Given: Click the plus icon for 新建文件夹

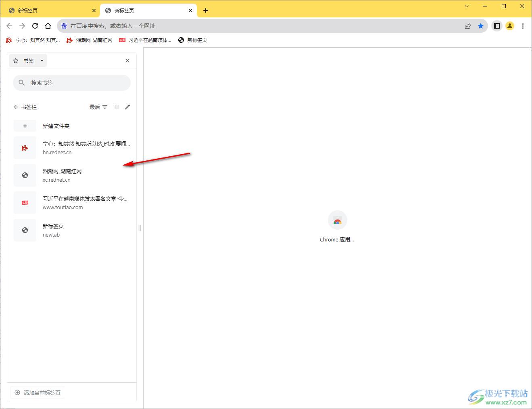Looking at the screenshot, I should (25, 126).
